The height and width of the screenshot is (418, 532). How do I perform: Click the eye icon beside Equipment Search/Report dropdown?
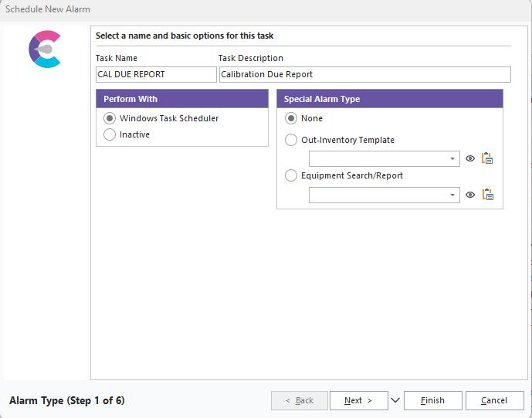pos(470,195)
